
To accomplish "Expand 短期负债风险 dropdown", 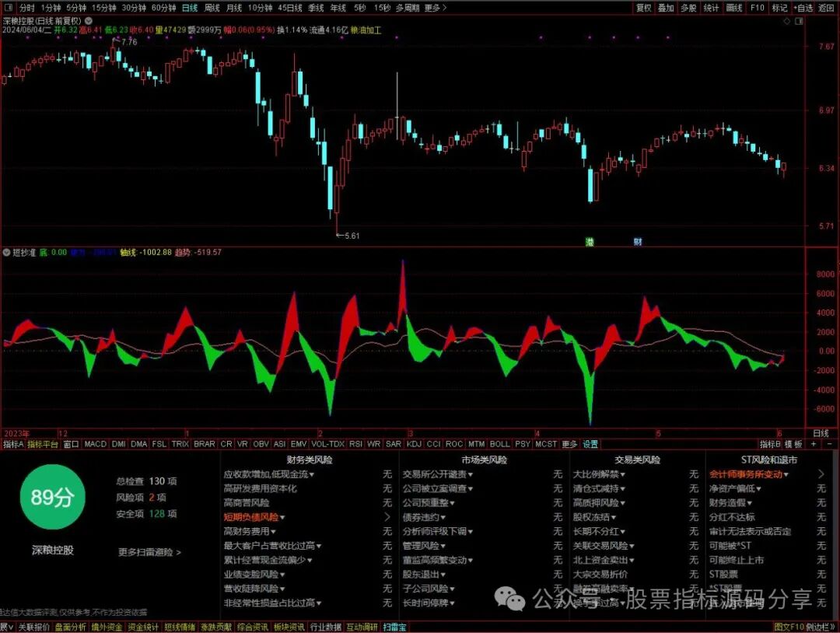I will (282, 517).
